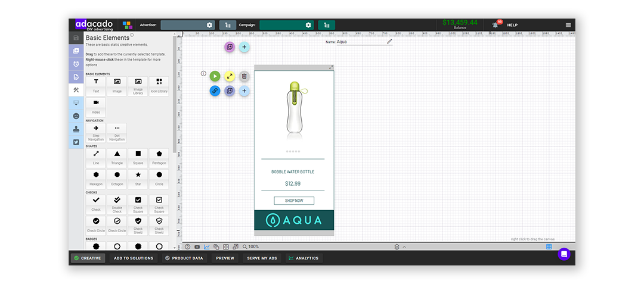Open the hamburger menu at top right

click(x=568, y=25)
